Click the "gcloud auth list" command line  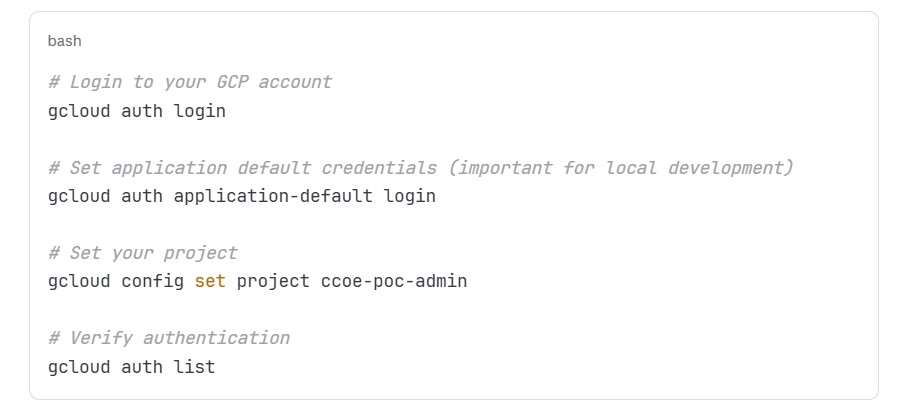pyautogui.click(x=131, y=367)
